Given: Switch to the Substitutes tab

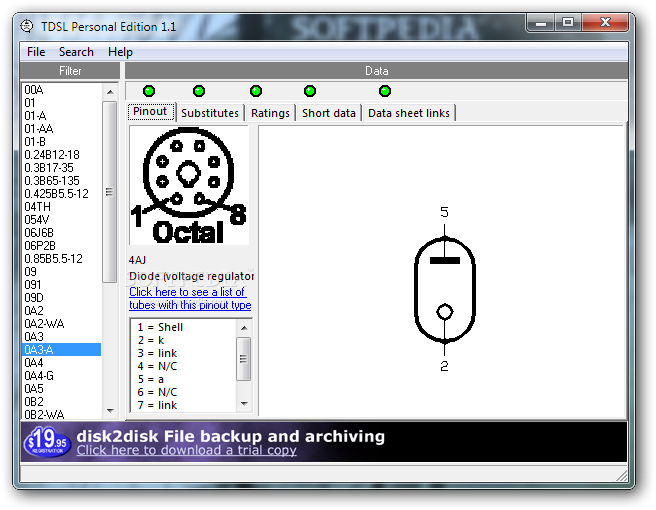Looking at the screenshot, I should tap(210, 113).
